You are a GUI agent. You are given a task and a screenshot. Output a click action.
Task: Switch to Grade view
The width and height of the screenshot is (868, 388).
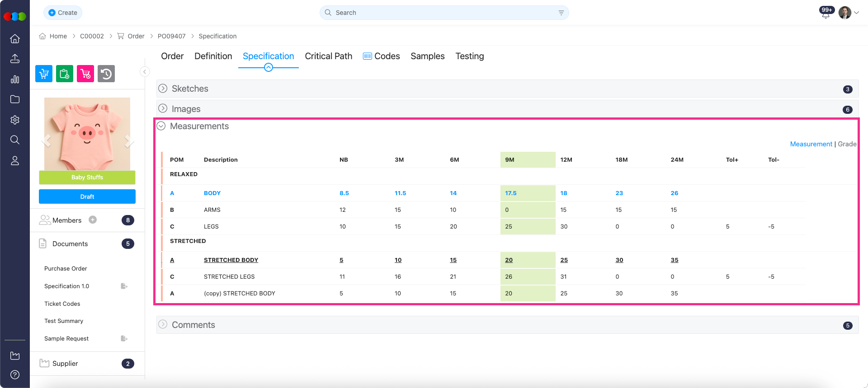[x=847, y=144]
